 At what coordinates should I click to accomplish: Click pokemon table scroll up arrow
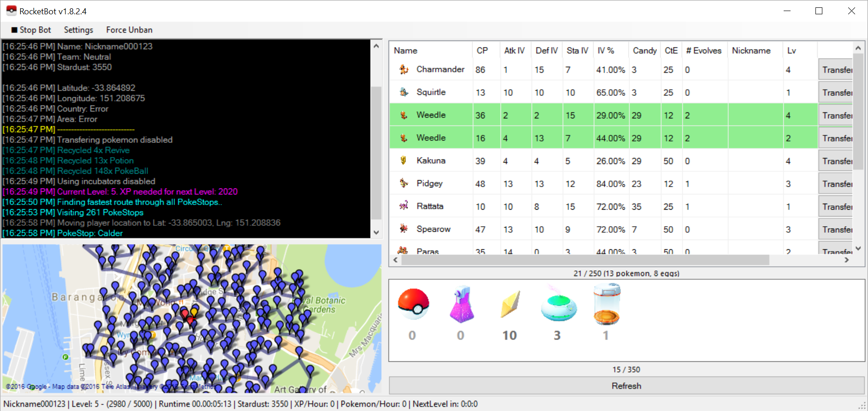pos(858,48)
